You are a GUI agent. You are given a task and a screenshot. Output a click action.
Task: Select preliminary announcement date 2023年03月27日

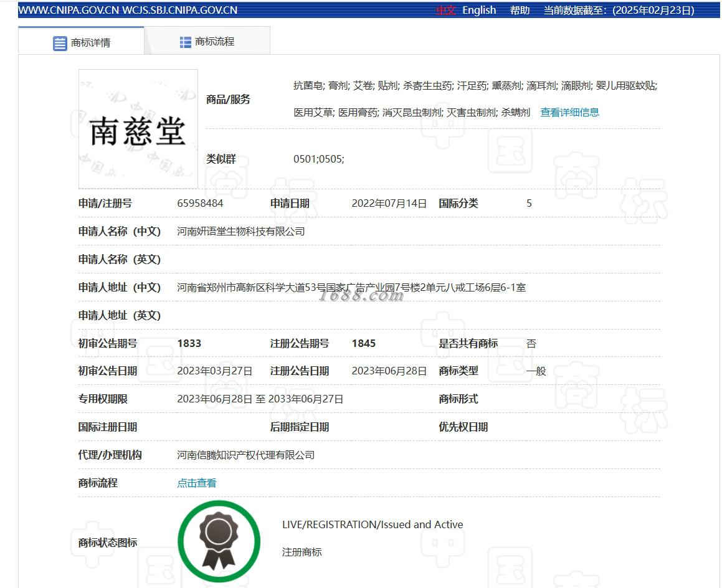[x=214, y=371]
